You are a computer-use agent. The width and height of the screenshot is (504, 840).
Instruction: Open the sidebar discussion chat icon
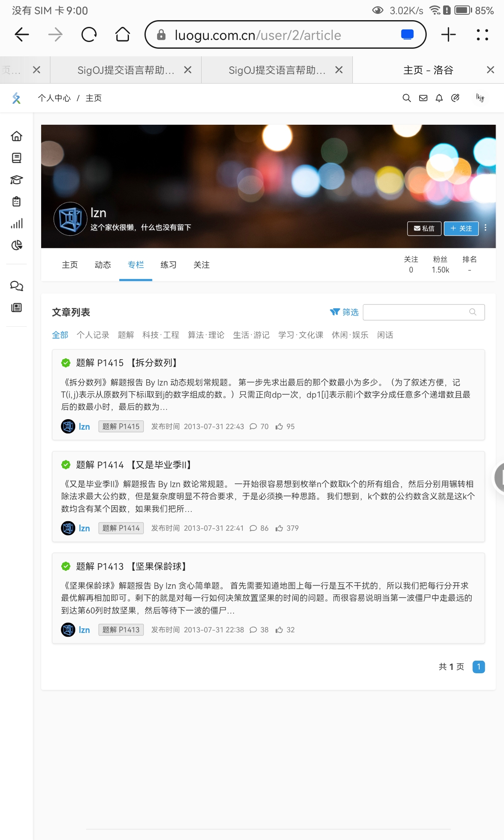pos(16,286)
